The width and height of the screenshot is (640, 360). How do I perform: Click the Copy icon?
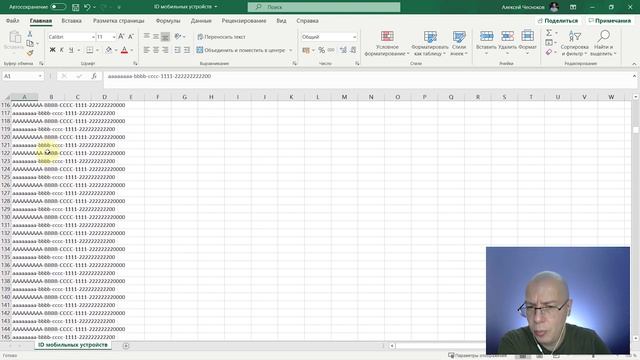pos(30,43)
